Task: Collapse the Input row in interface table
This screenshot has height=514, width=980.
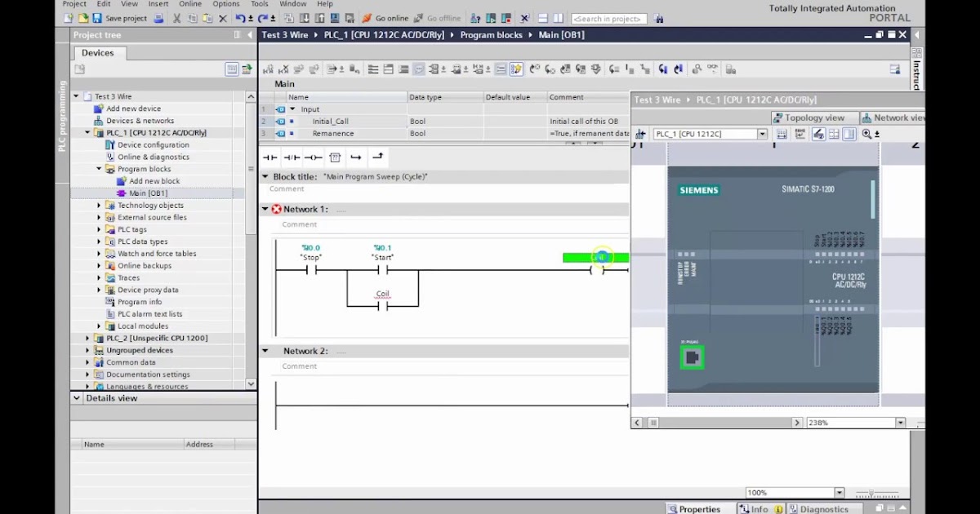Action: [x=292, y=109]
